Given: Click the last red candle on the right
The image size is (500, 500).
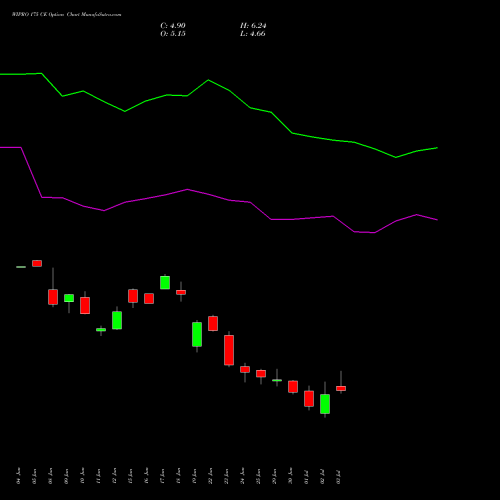Looking at the screenshot, I should coord(341,388).
